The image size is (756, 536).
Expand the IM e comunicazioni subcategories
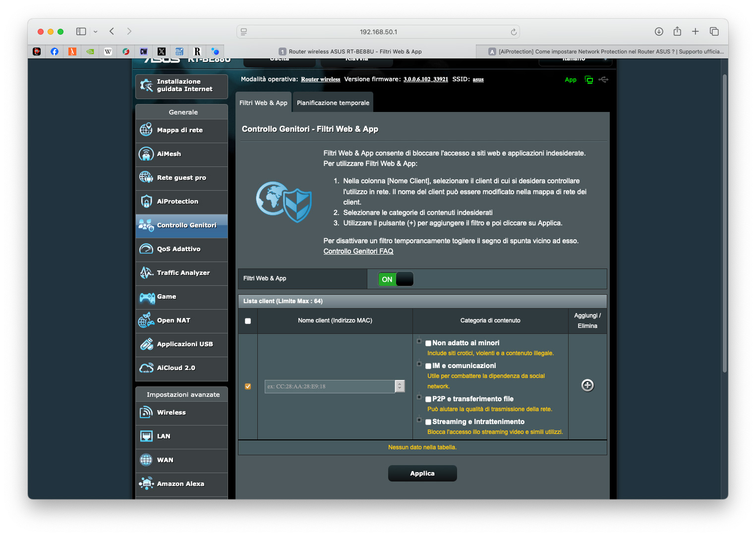click(x=419, y=364)
